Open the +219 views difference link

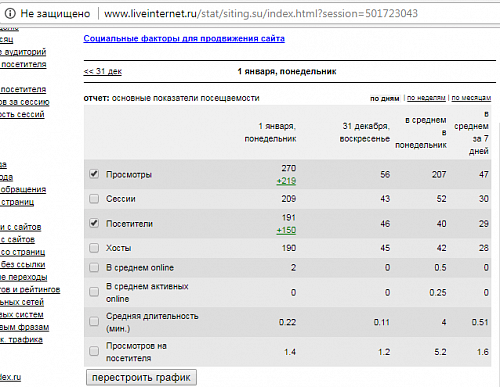coord(286,181)
